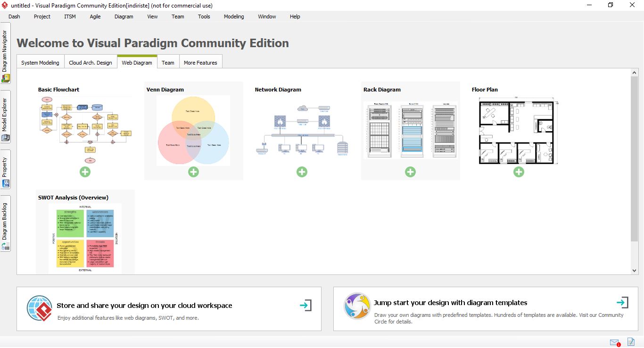Click the Rack Diagram title
Image resolution: width=644 pixels, height=348 pixels.
pos(382,90)
